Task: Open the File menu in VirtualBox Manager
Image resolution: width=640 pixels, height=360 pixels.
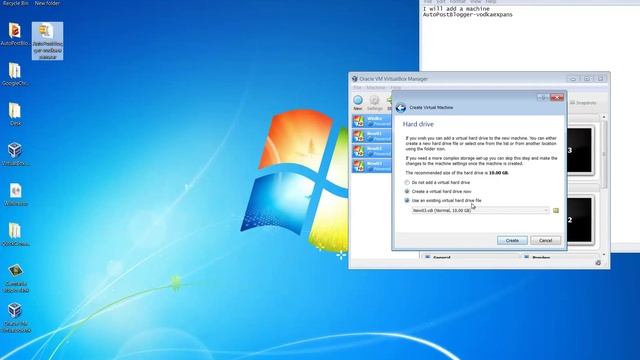Action: click(357, 87)
